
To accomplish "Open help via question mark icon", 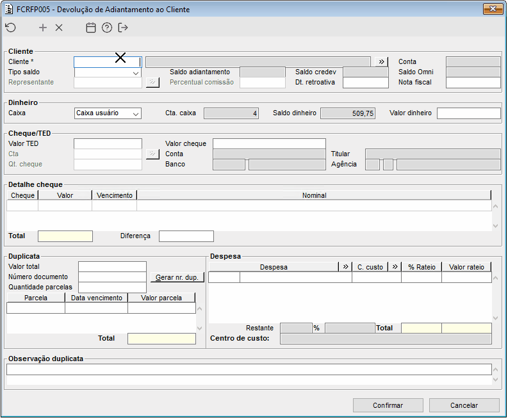I will coord(107,28).
